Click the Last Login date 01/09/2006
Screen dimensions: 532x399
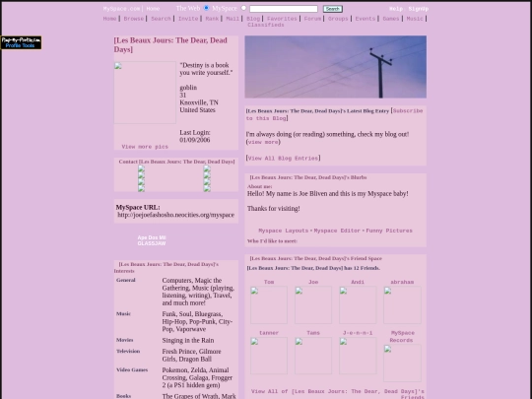(195, 140)
